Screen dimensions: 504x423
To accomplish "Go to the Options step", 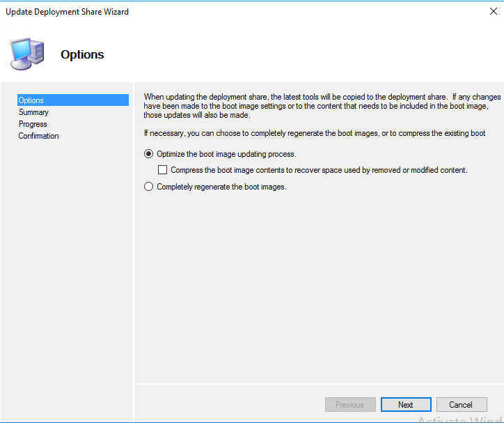I will [x=73, y=100].
